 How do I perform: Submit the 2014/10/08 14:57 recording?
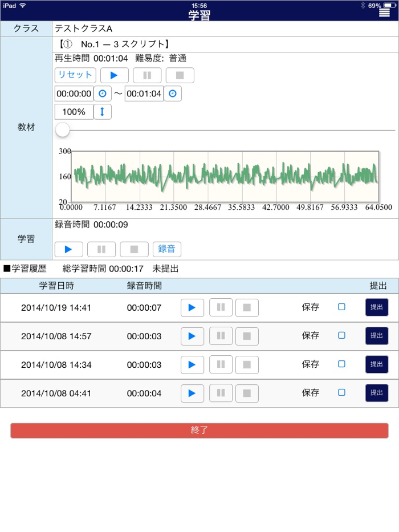click(377, 335)
